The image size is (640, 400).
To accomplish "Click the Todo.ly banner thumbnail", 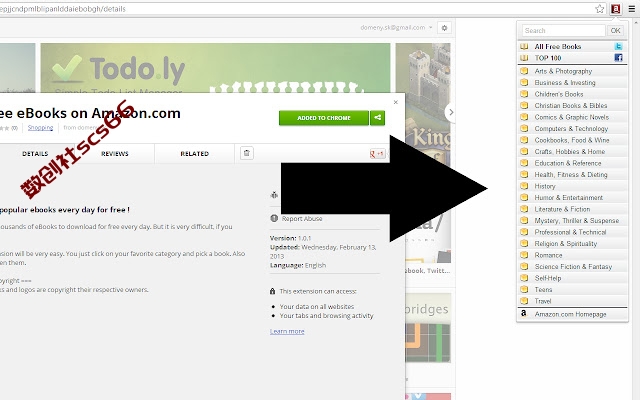I will [x=215, y=68].
